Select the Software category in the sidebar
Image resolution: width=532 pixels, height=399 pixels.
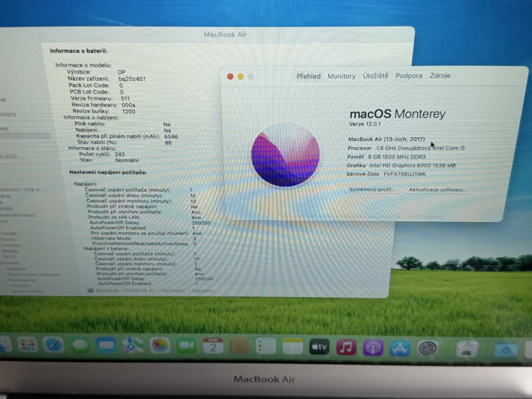[9, 263]
